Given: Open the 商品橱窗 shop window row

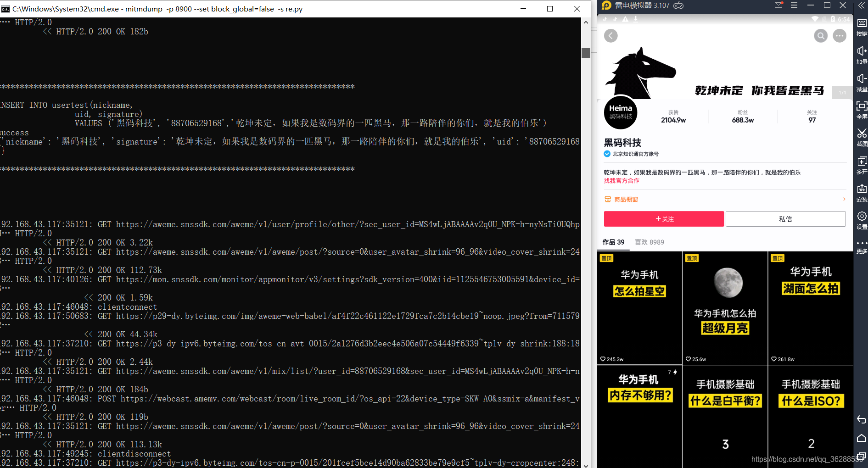Looking at the screenshot, I should coord(725,199).
